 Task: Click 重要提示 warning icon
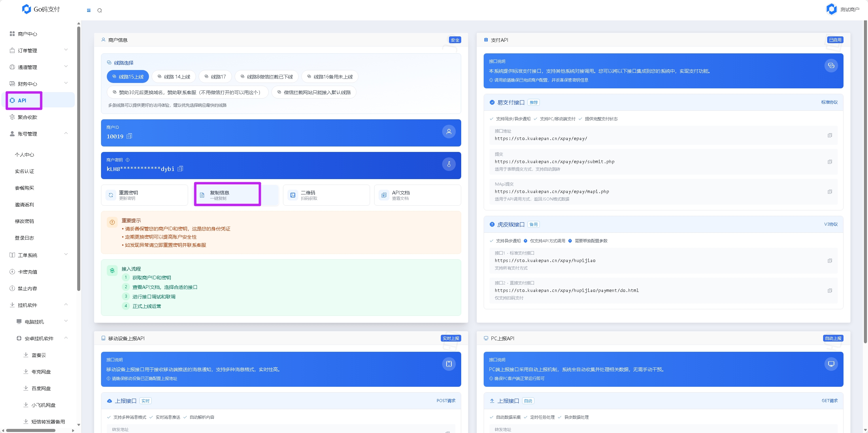(112, 222)
